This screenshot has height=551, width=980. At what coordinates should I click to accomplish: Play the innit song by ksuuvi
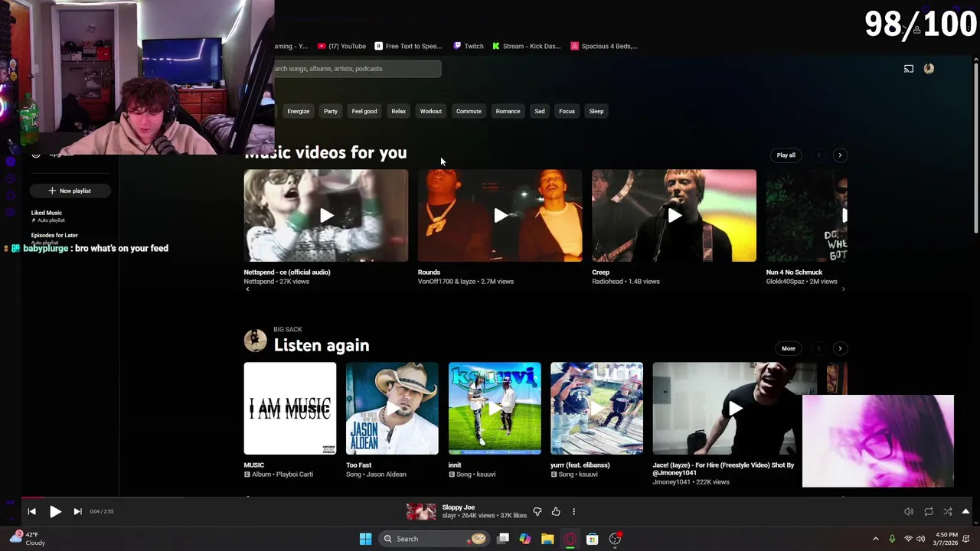point(495,409)
